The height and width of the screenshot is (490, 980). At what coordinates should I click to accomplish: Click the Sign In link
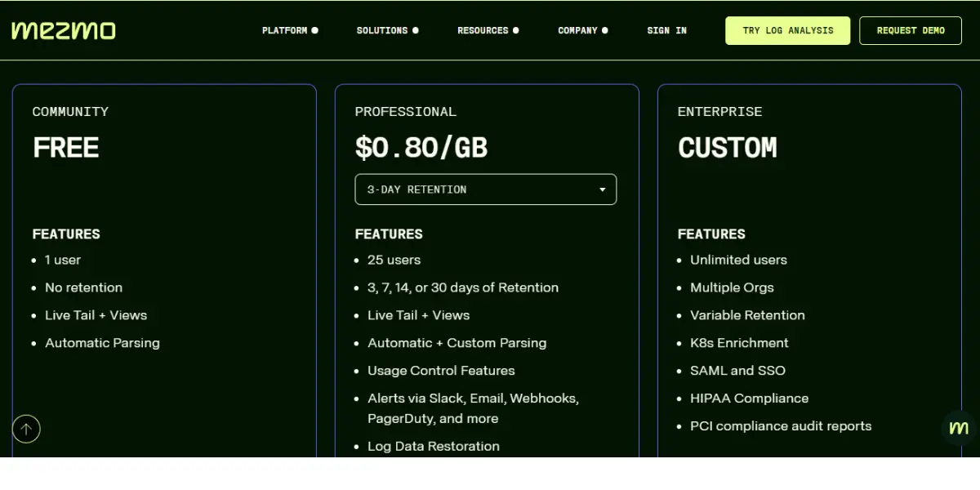coord(667,30)
